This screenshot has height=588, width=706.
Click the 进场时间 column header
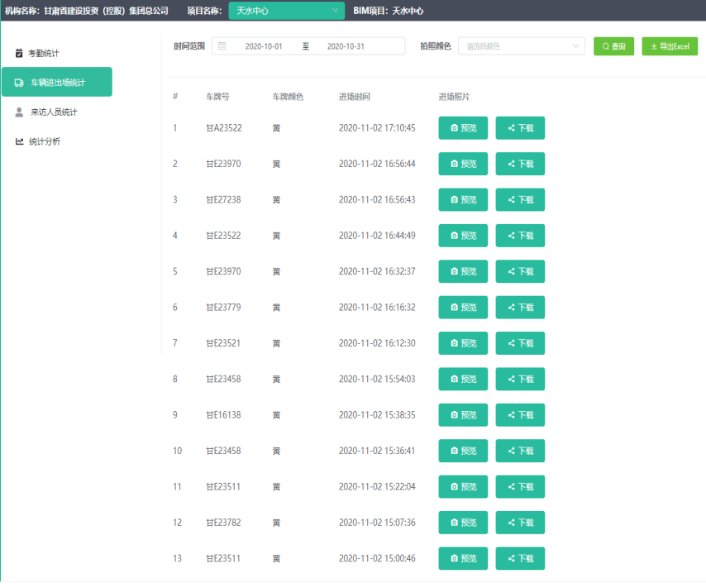(355, 97)
